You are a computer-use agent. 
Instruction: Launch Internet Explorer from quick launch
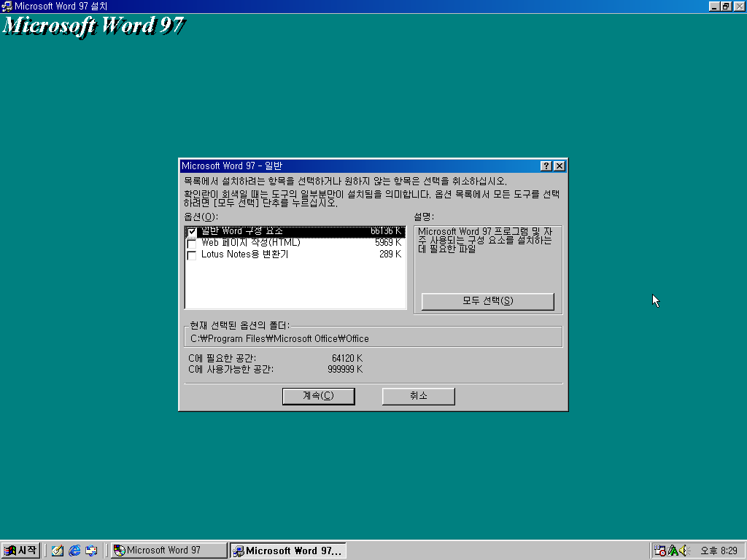point(74,551)
